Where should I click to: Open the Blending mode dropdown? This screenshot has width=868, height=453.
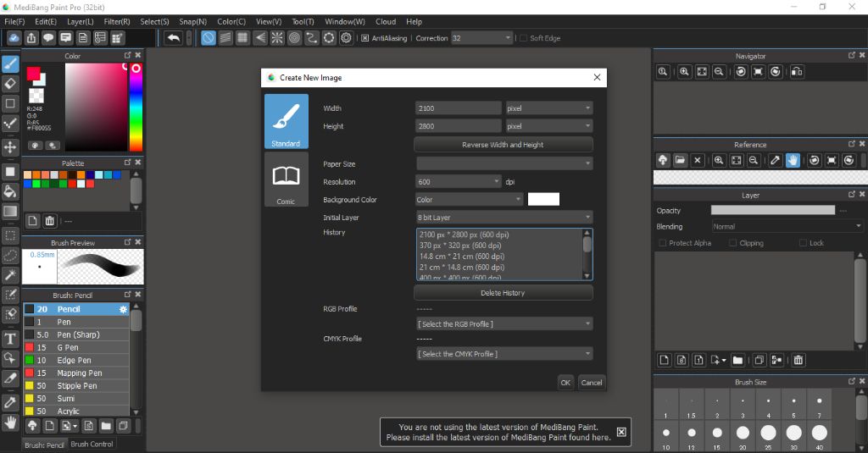coord(787,227)
